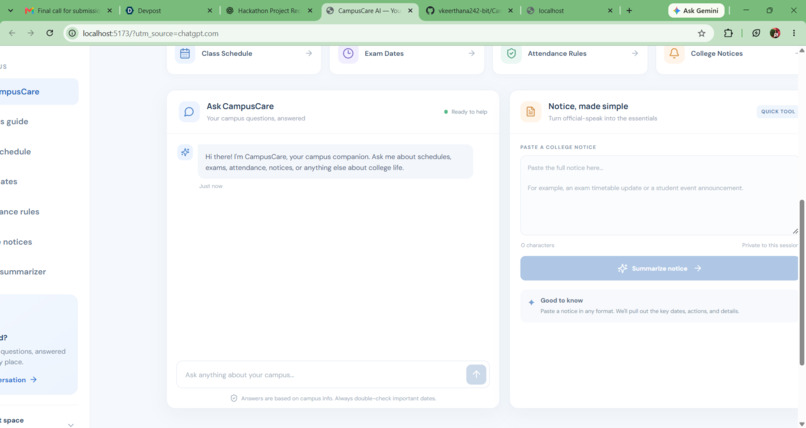Viewport: 806px width, 428px height.
Task: Open the browser extensions puzzle icon
Action: [728, 33]
